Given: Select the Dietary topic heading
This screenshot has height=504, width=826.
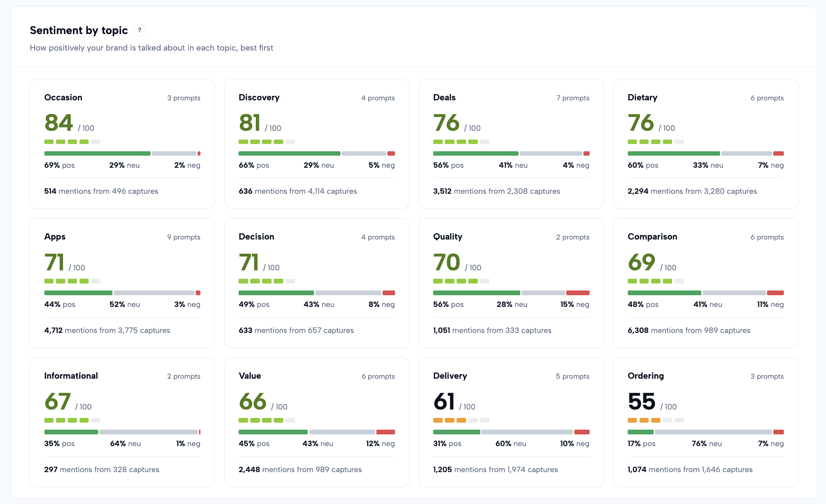Looking at the screenshot, I should 642,97.
